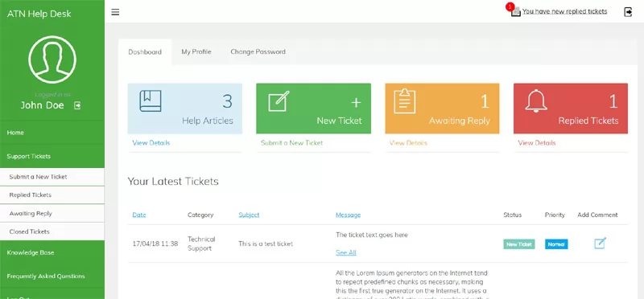Open Frequently Asked Questions in sidebar
This screenshot has width=644, height=299.
[52, 276]
